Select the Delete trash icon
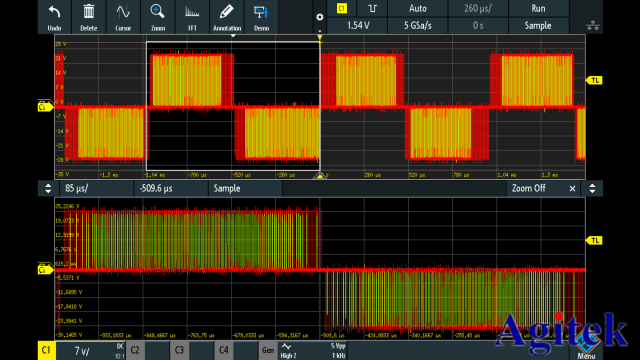 [x=89, y=17]
